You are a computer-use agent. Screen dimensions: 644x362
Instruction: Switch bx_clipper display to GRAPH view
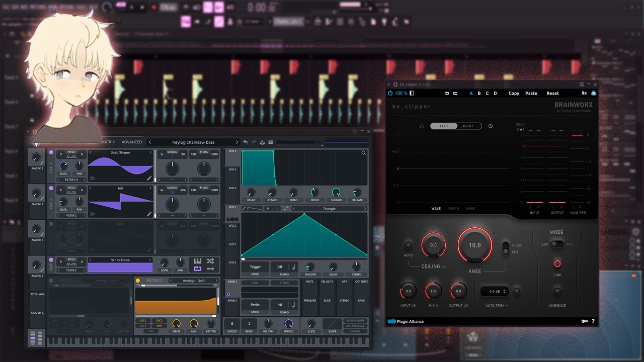(x=453, y=209)
